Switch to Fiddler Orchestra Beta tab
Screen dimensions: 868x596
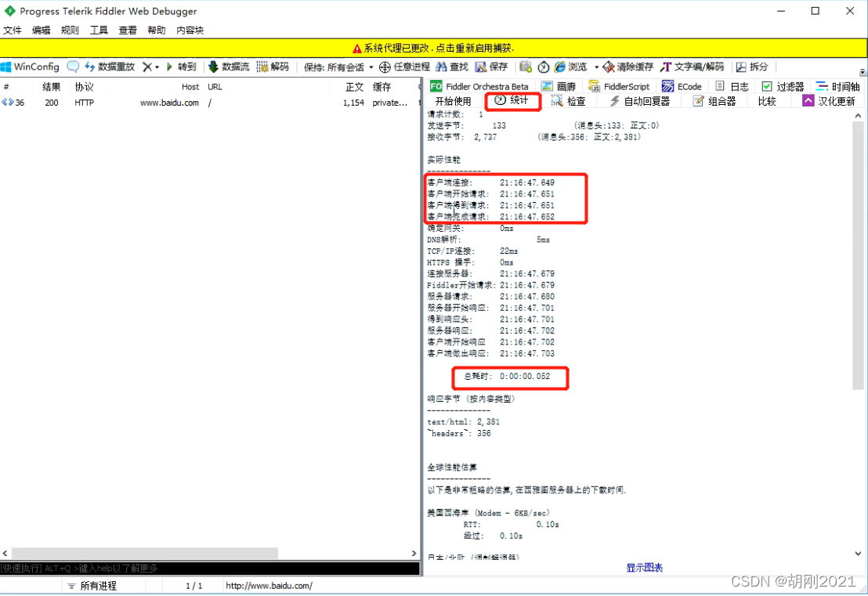click(x=479, y=86)
